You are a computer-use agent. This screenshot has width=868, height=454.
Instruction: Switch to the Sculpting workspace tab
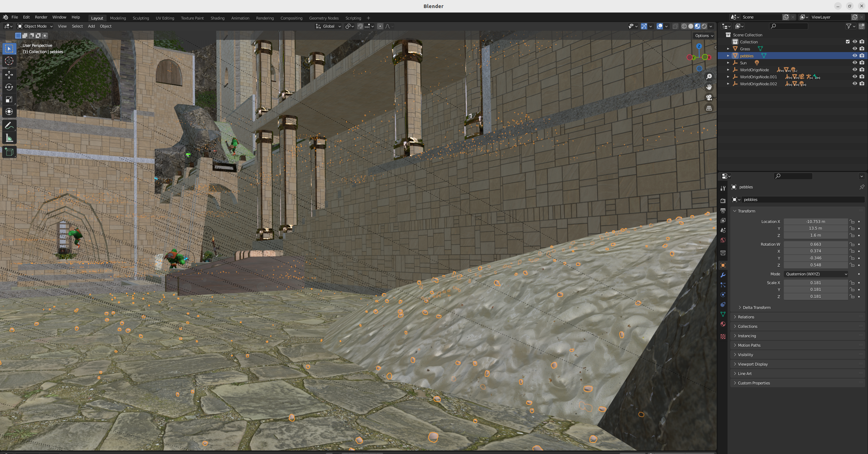140,18
